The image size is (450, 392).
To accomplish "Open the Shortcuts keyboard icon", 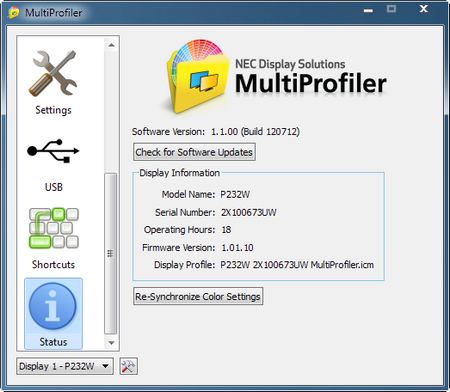I will tap(54, 228).
